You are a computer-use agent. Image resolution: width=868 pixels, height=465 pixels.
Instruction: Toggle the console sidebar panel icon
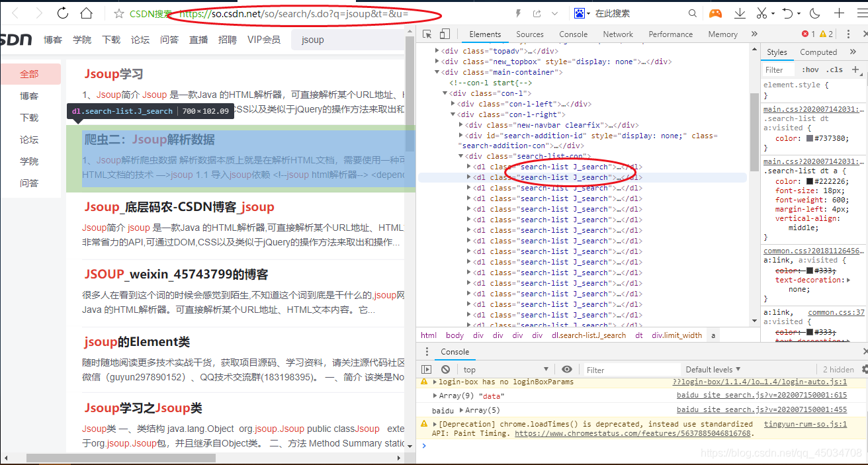[426, 369]
